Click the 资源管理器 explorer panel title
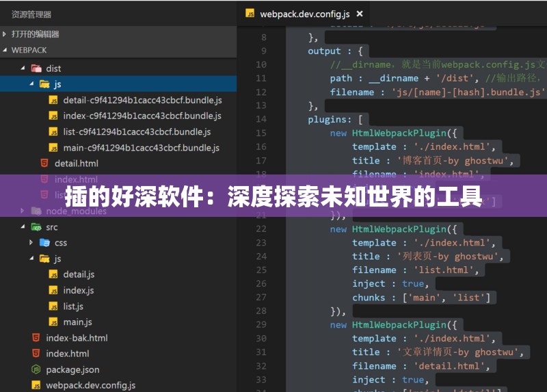This screenshot has width=547, height=392. click(x=31, y=14)
